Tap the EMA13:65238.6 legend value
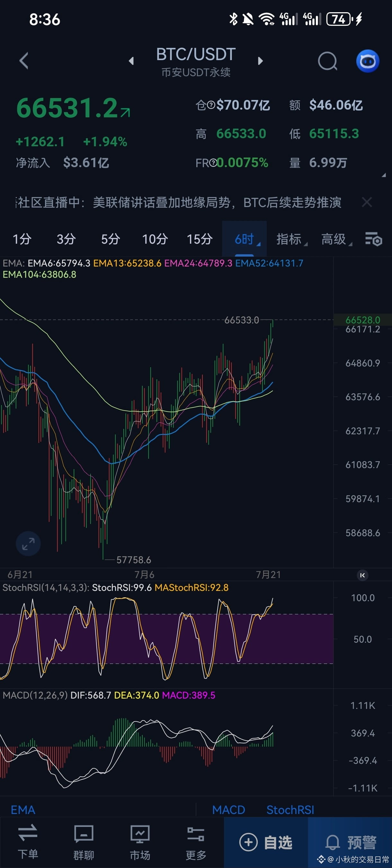 pyautogui.click(x=127, y=263)
